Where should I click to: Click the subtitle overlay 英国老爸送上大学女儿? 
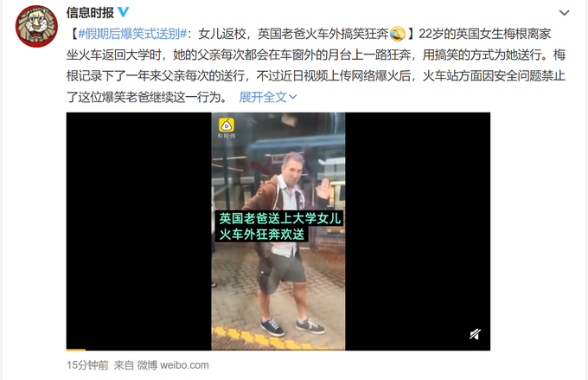click(x=280, y=218)
